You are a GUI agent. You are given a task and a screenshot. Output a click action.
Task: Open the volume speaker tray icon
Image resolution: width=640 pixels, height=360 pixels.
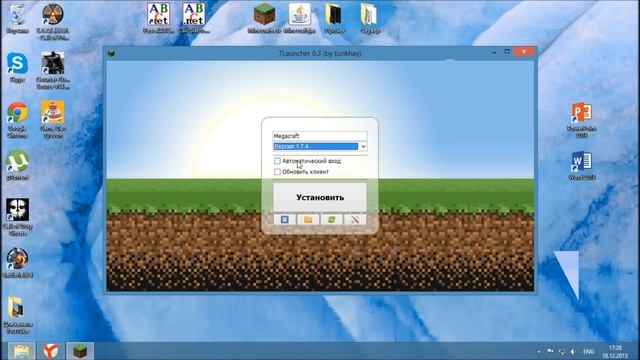[573, 351]
